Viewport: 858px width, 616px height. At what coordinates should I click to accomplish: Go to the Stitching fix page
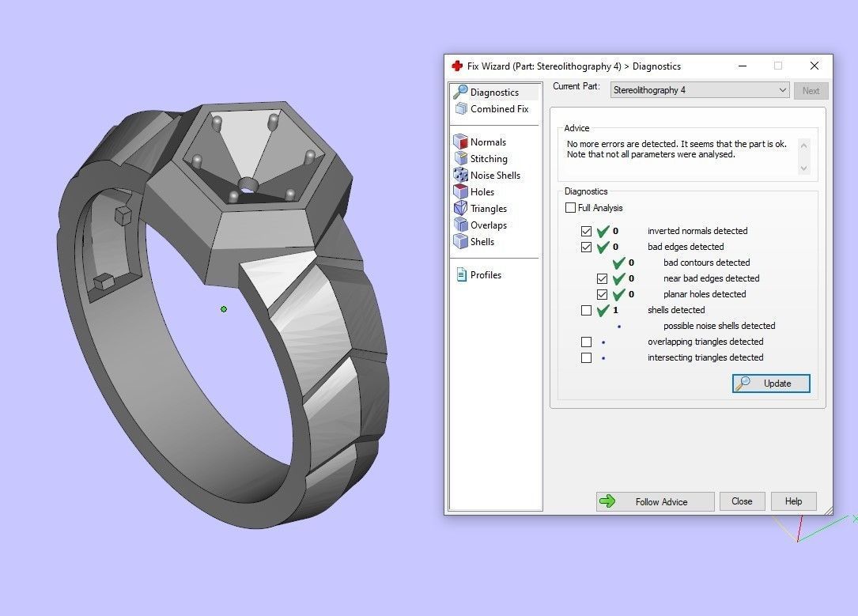489,159
